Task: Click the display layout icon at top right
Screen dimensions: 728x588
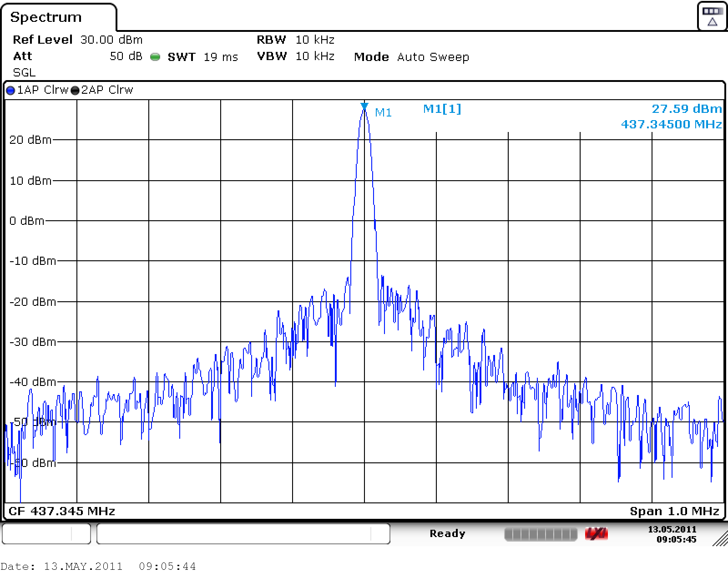Action: [x=712, y=16]
